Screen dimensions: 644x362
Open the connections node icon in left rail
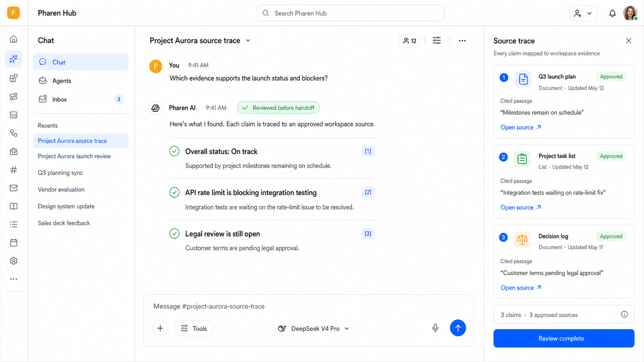[13, 133]
